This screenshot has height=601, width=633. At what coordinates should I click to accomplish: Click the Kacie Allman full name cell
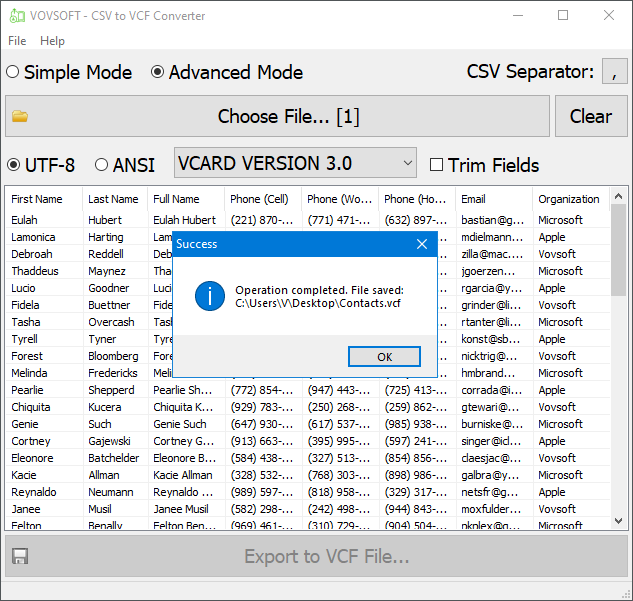(182, 475)
